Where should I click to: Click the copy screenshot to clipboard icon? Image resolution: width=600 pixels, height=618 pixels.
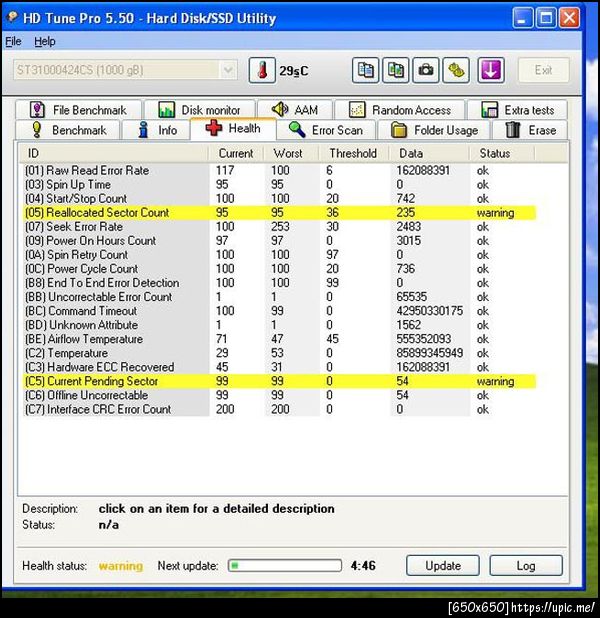[395, 71]
